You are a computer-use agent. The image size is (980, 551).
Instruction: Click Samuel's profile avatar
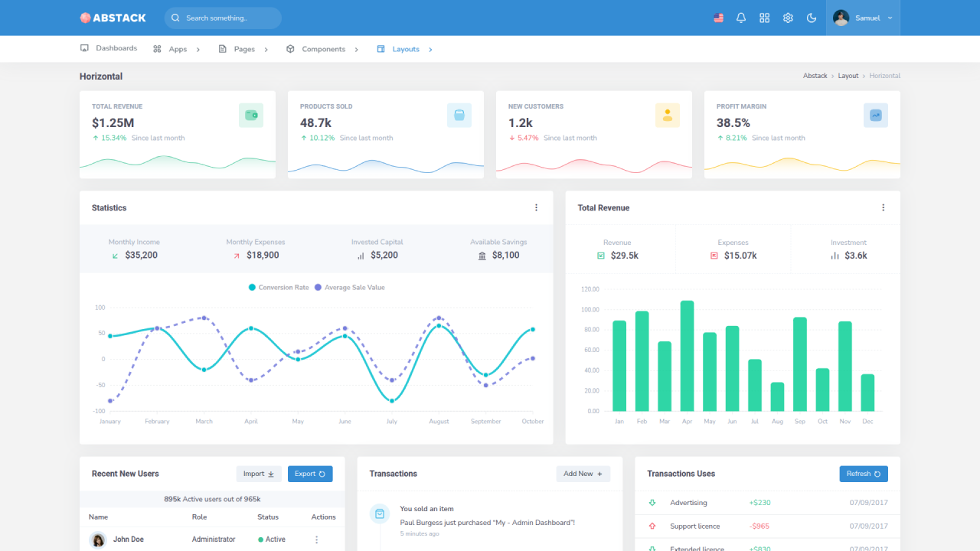[x=841, y=18]
